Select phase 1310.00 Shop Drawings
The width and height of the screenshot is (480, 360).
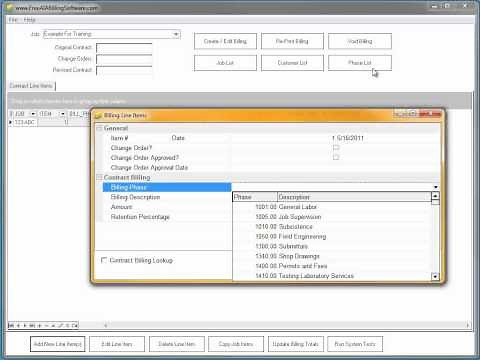[332, 256]
